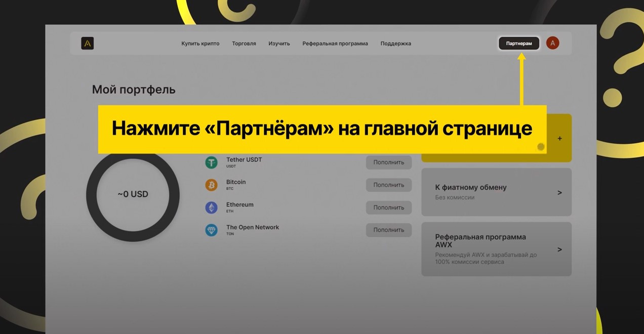Open the user avatar profile icon
Image resolution: width=644 pixels, height=334 pixels.
tap(552, 43)
